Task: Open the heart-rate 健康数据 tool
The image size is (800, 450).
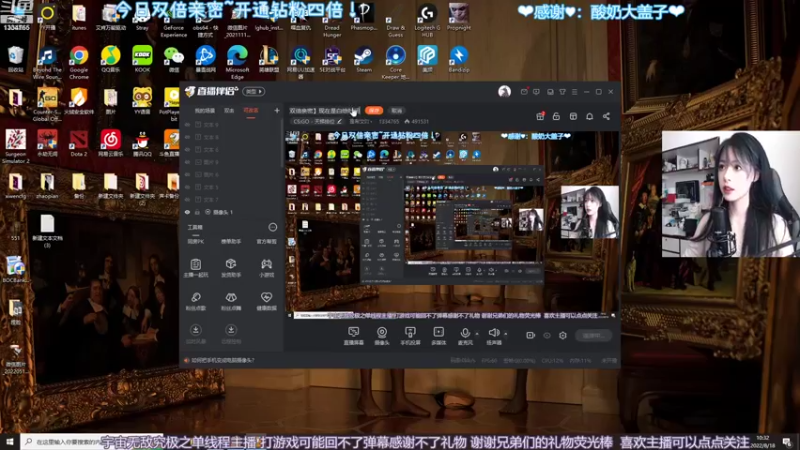Action: pyautogui.click(x=266, y=301)
